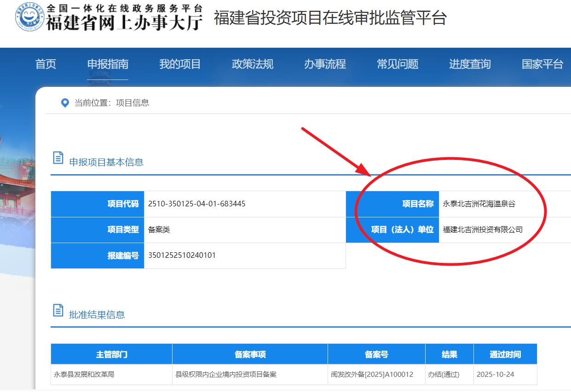This screenshot has width=571, height=392.
Task: Click the 永泰县发展和改革局 table cell
Action: coord(84,375)
